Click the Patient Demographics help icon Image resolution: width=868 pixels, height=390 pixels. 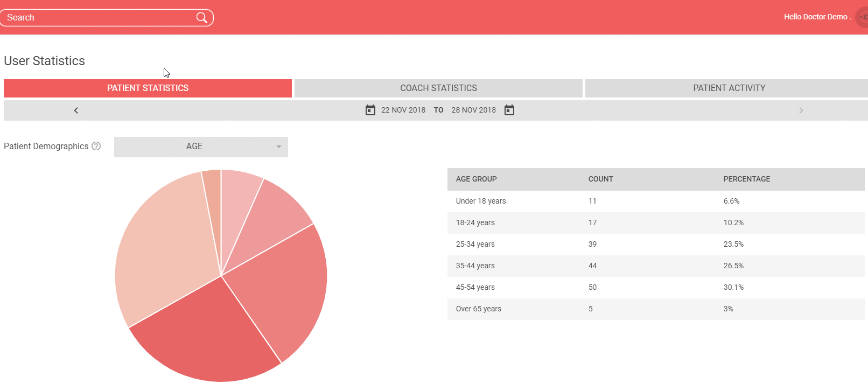(96, 146)
